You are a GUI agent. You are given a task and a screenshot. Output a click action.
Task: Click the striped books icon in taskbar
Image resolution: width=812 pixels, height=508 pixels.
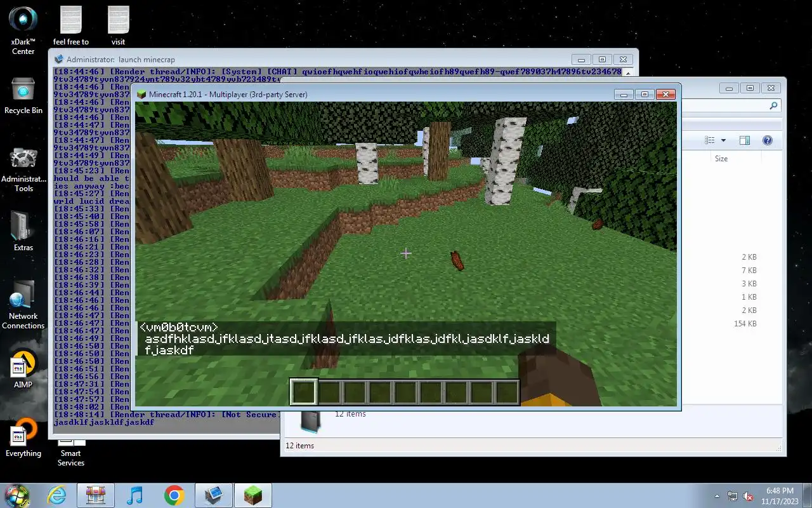(96, 495)
